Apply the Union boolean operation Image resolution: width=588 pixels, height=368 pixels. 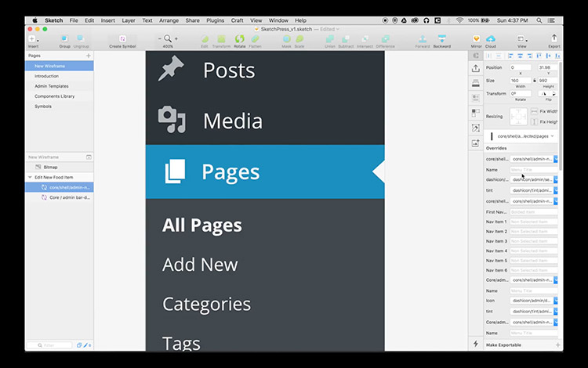329,38
